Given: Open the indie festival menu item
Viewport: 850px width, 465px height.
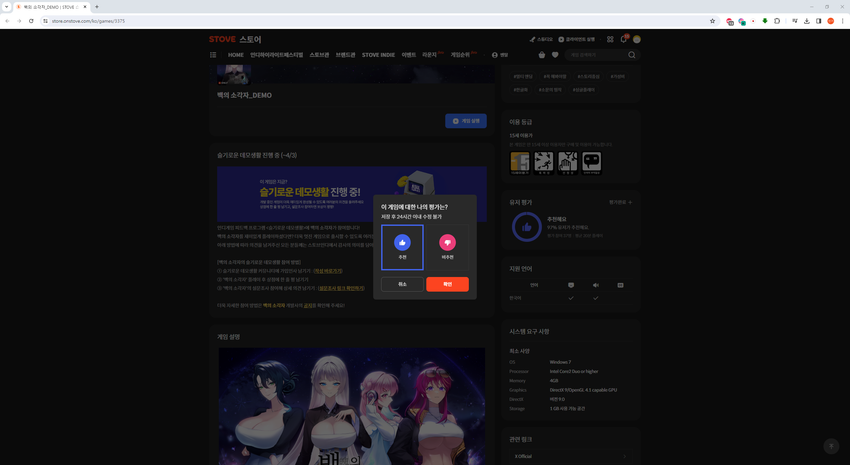Looking at the screenshot, I should pyautogui.click(x=276, y=55).
